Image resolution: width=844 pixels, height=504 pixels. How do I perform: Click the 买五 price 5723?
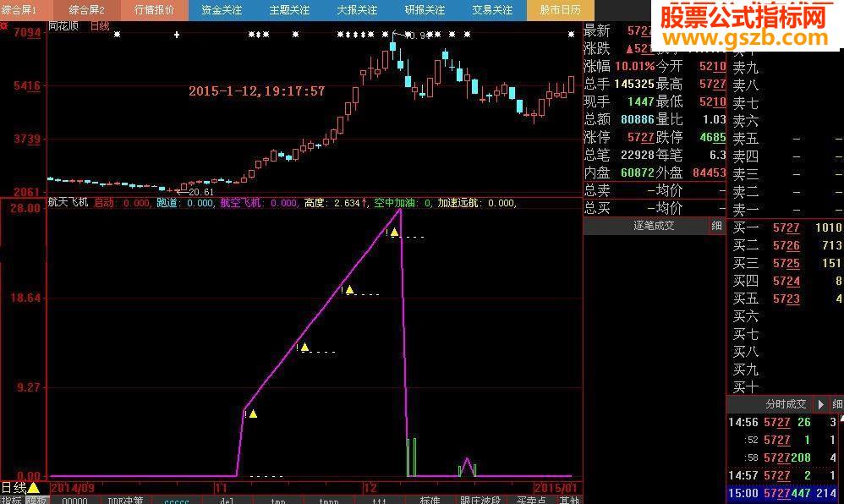point(786,299)
